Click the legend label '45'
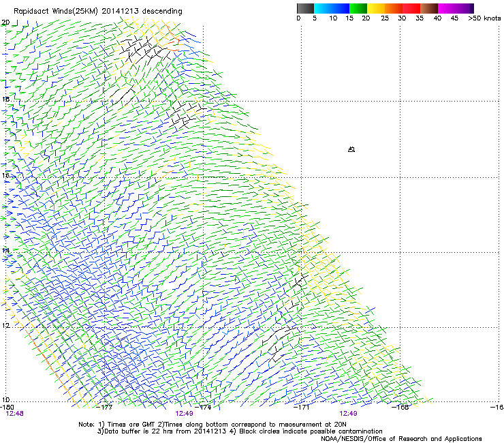Screen dimensions: 504x443 [454, 18]
